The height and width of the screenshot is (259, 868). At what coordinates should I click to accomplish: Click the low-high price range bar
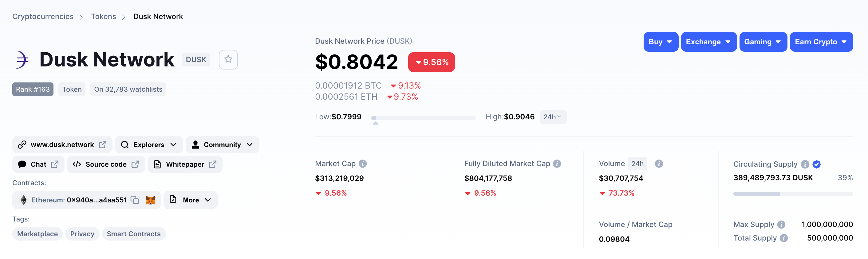click(423, 118)
